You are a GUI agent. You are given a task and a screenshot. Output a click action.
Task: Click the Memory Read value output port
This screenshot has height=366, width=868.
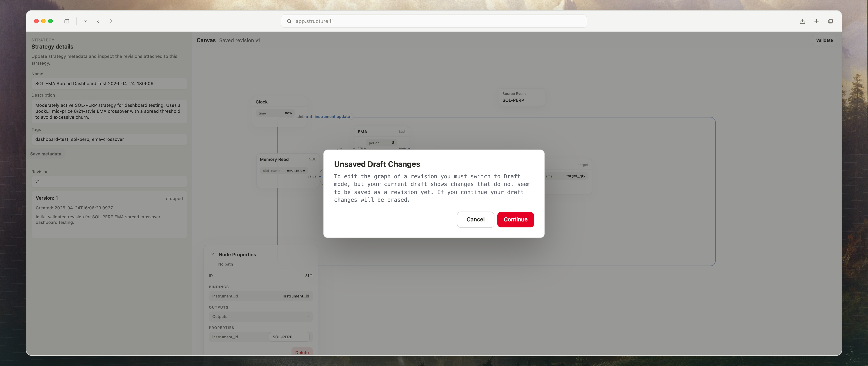point(320,176)
